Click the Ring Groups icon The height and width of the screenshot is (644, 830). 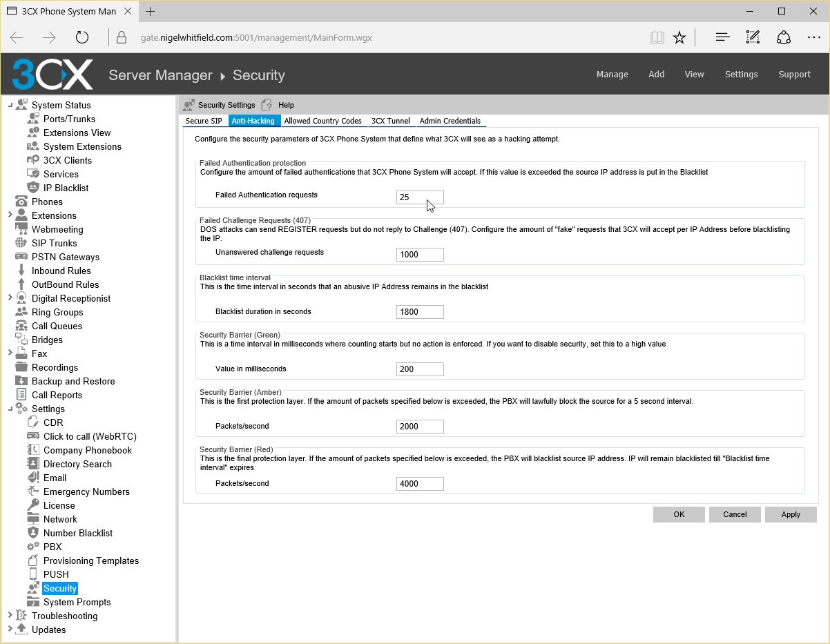(x=21, y=312)
